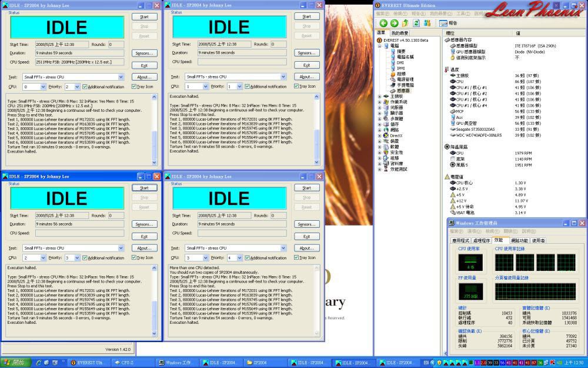
Task: Click log scrollbar in SP2004 CPU 2 window
Action: (x=154, y=300)
